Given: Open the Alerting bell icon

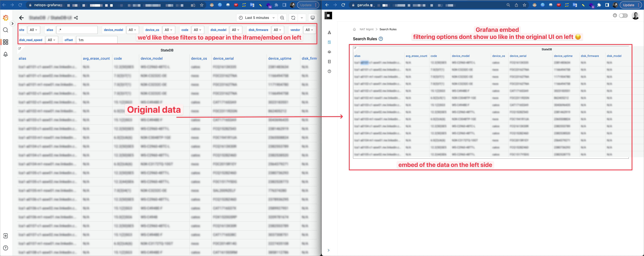Looking at the screenshot, I should tap(6, 54).
